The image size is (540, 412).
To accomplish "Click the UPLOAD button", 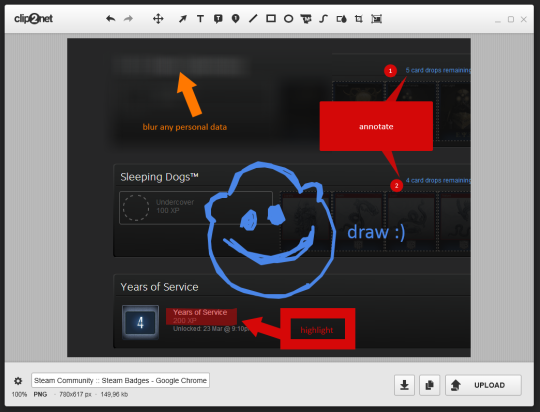I will (483, 385).
